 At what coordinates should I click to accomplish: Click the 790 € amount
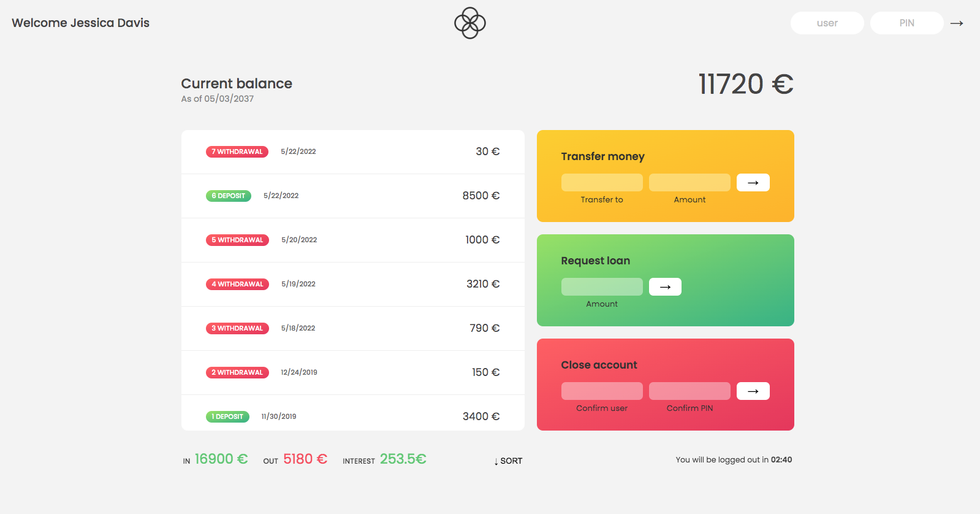[x=485, y=328]
